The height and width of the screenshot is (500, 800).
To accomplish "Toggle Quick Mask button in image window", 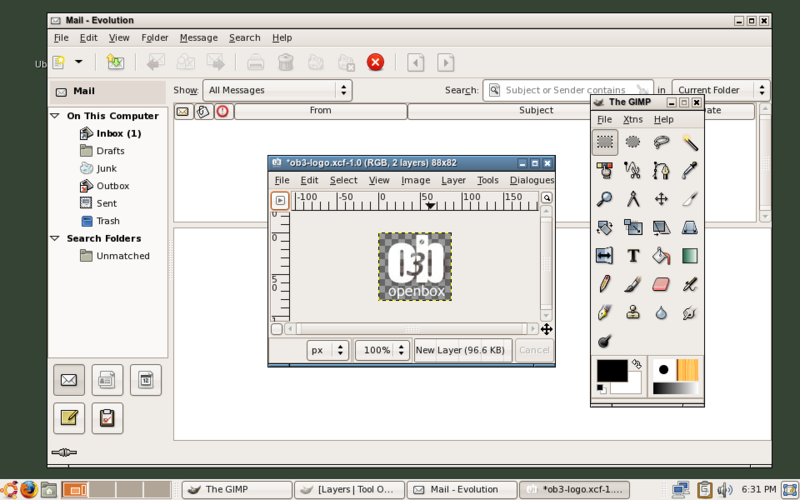I will click(x=277, y=329).
